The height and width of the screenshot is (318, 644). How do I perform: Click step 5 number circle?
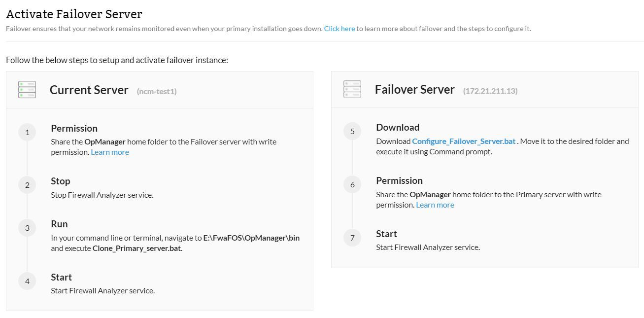click(x=352, y=131)
